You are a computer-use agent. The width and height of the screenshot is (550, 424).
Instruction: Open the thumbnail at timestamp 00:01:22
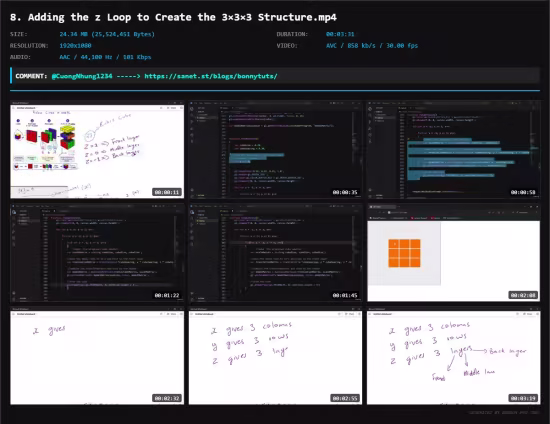[97, 253]
